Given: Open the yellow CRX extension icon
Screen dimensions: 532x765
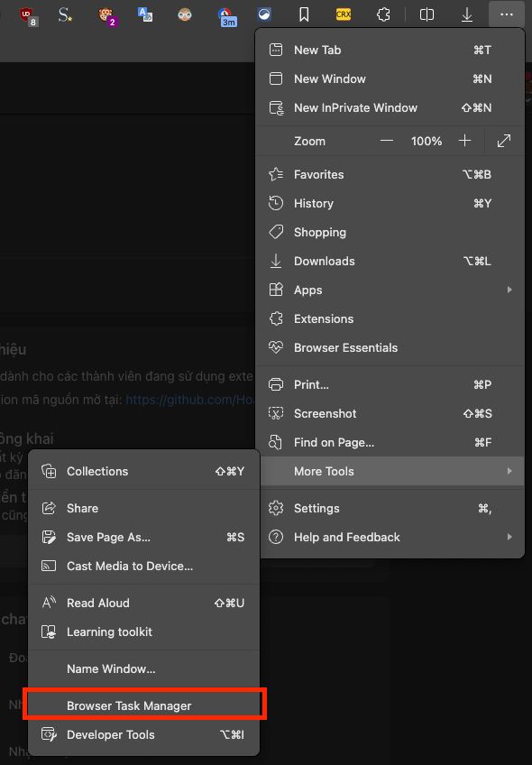Looking at the screenshot, I should tap(344, 14).
